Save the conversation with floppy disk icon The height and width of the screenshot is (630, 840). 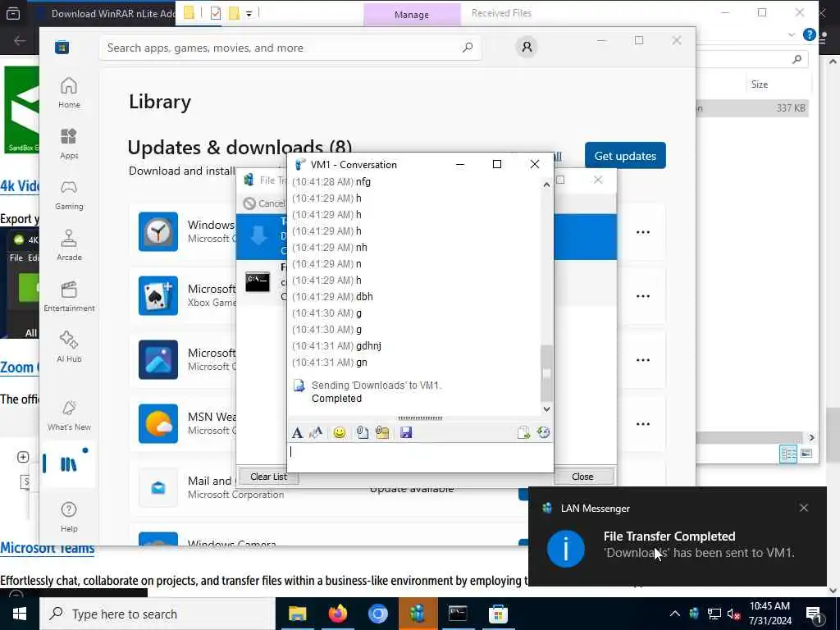[406, 432]
